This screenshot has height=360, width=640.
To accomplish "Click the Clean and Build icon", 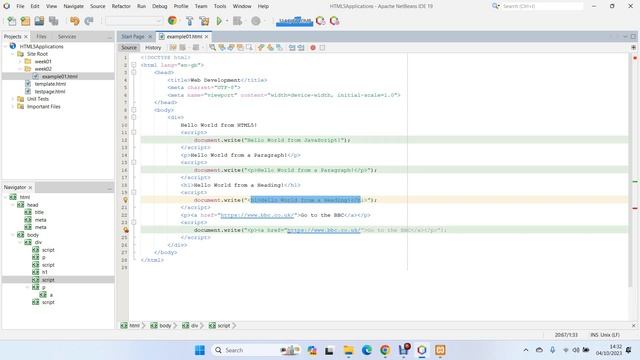I will point(204,21).
